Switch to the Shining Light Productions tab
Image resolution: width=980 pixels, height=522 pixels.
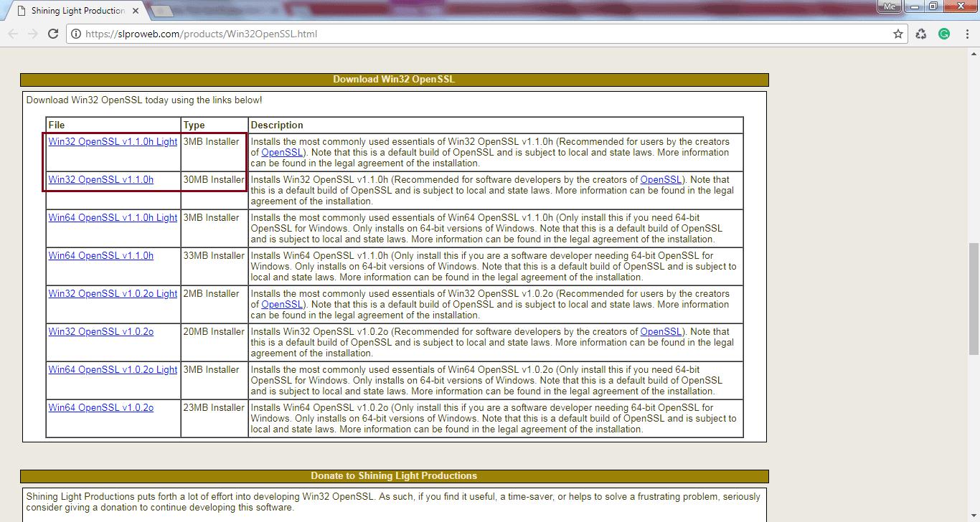pos(72,10)
